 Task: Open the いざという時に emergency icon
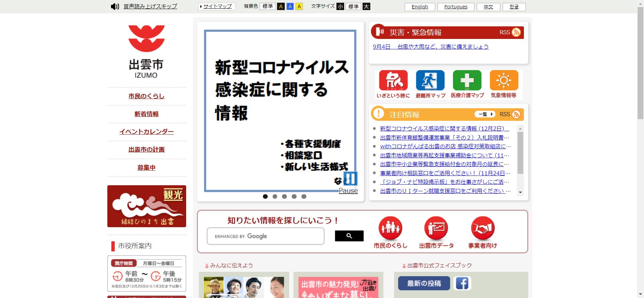coord(393,81)
